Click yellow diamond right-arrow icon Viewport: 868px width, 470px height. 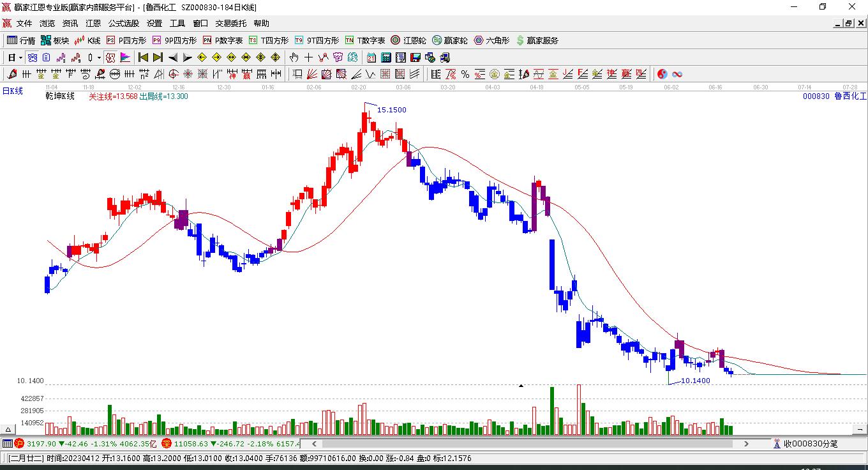pos(217,57)
